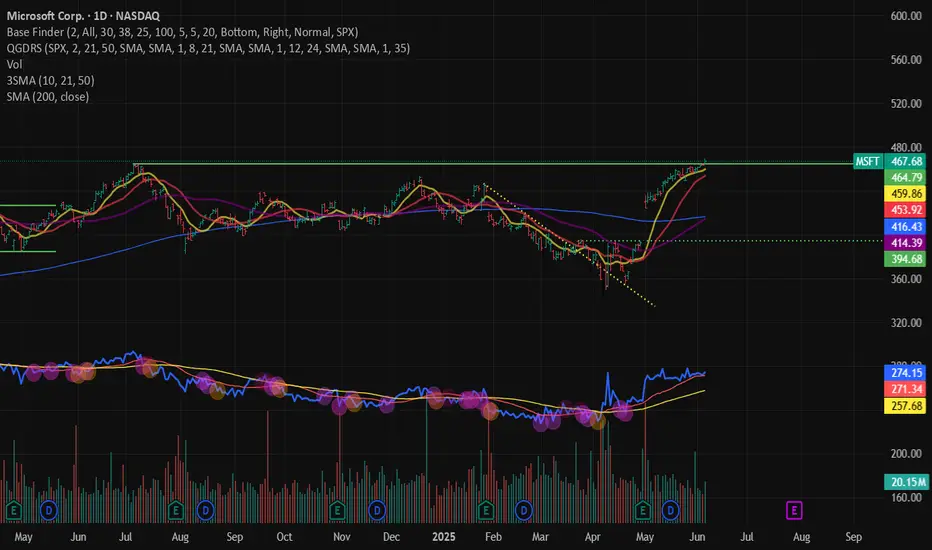Open the earnings E marker just before May 2025
This screenshot has width=932, height=550.
(x=642, y=510)
